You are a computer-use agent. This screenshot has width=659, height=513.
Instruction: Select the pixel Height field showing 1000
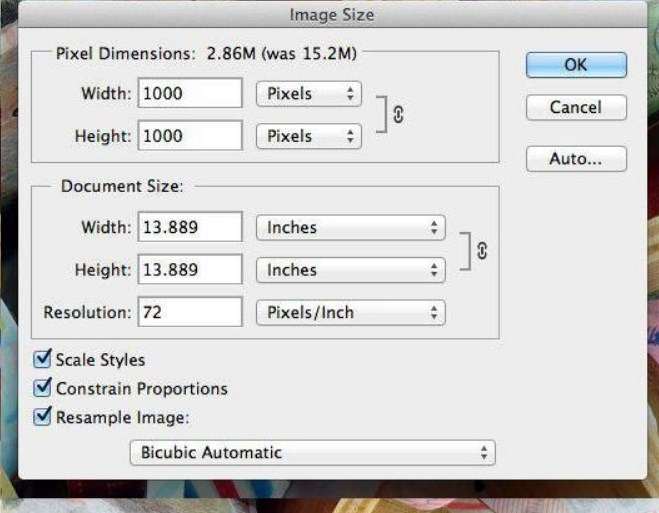190,136
